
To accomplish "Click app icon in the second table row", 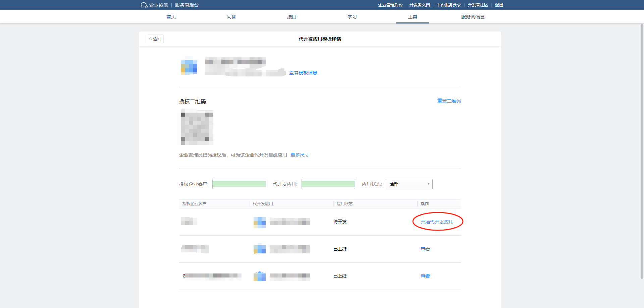I will (259, 249).
